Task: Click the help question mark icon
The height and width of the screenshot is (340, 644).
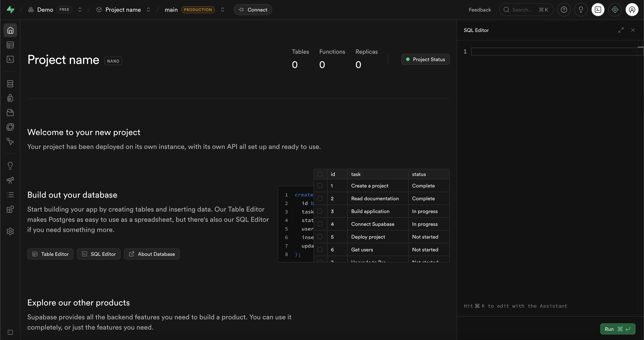Action: (564, 10)
